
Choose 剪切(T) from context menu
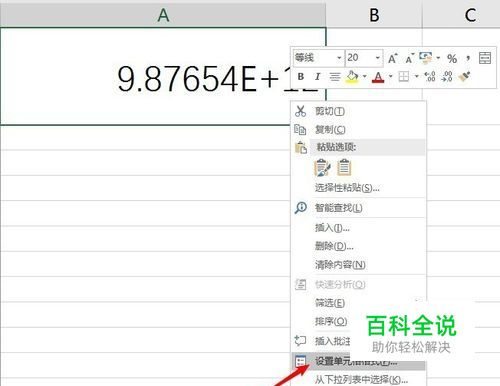tap(359, 111)
